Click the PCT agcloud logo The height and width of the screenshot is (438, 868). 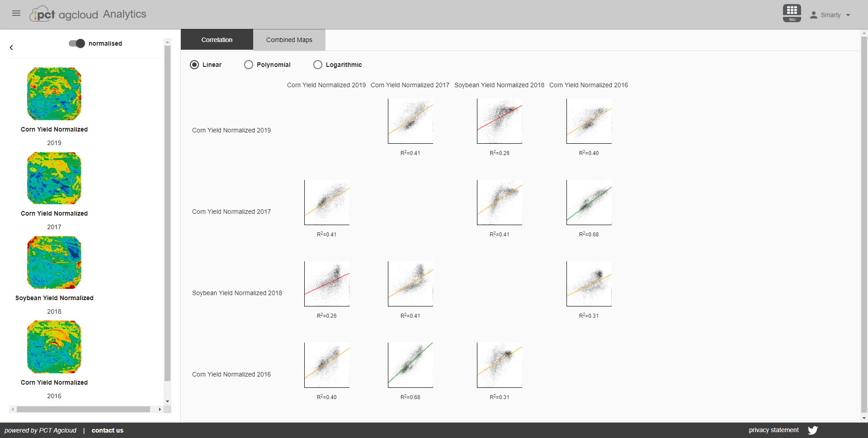[64, 14]
